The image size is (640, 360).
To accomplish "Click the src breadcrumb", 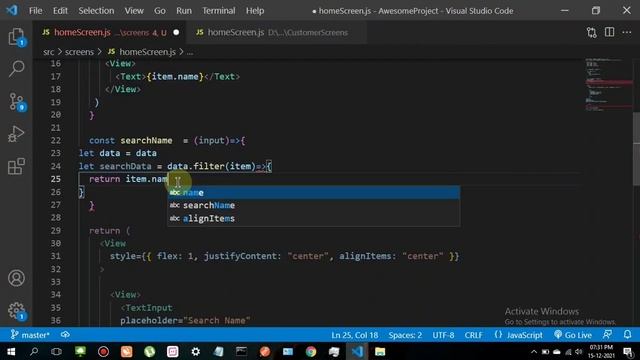I will pos(49,52).
